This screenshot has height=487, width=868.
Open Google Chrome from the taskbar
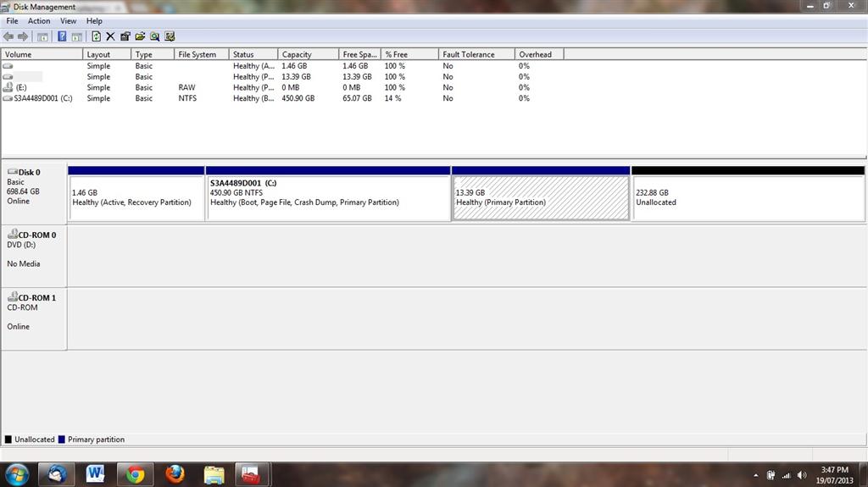(x=135, y=475)
